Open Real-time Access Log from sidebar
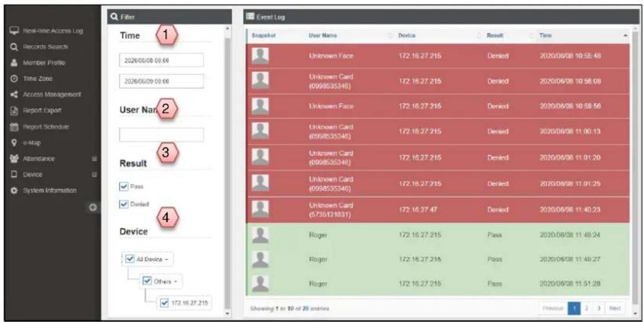This screenshot has width=644, height=322. [52, 32]
